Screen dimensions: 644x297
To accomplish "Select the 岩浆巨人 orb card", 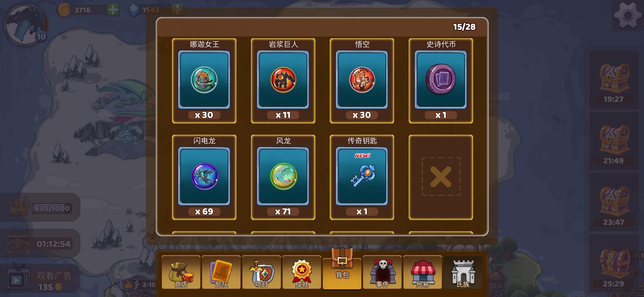I will (x=283, y=81).
